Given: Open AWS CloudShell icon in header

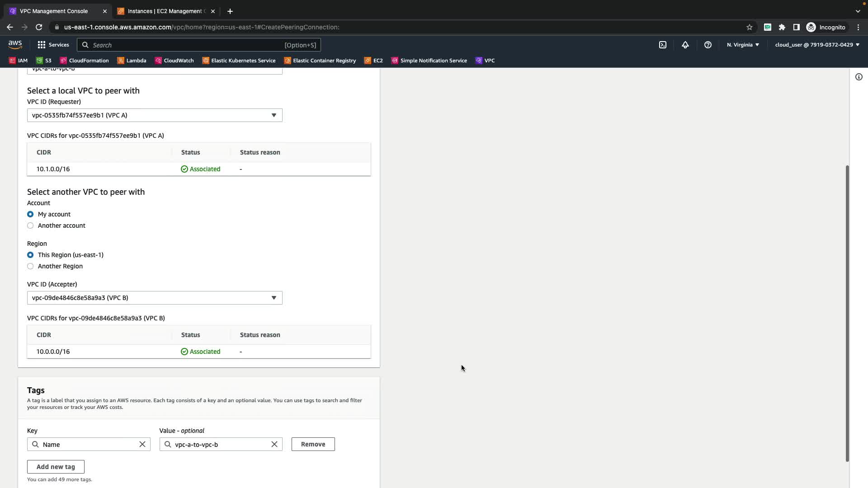Looking at the screenshot, I should [662, 45].
